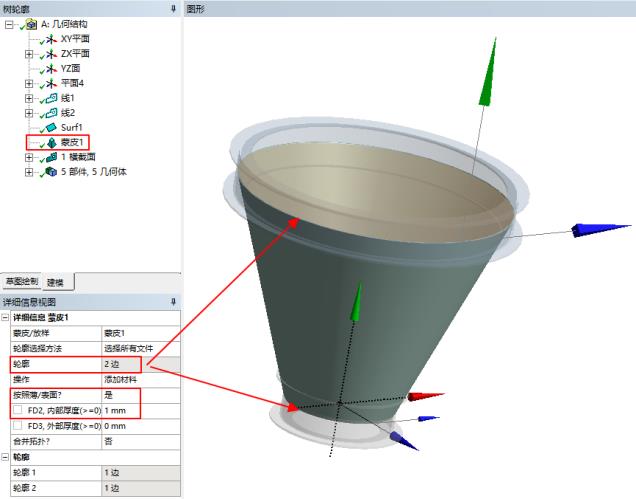Click the XY平面 plane icon
The image size is (636, 499).
pos(50,38)
